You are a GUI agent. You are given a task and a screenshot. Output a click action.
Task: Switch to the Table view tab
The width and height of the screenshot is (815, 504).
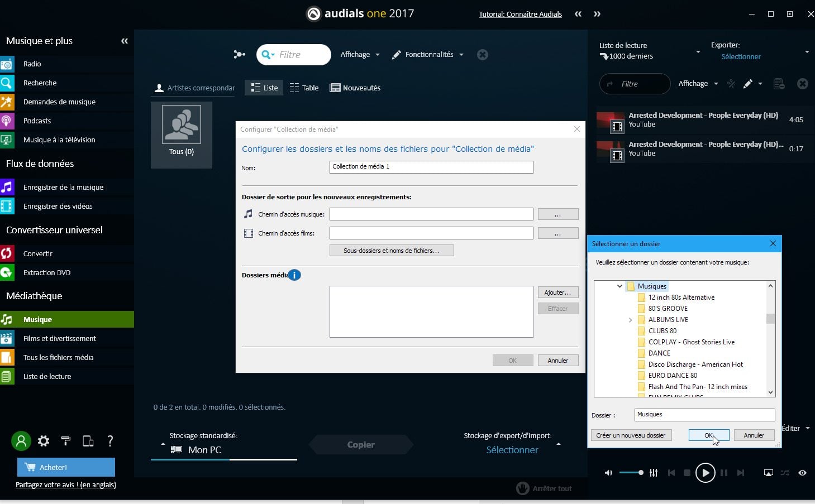click(x=304, y=88)
